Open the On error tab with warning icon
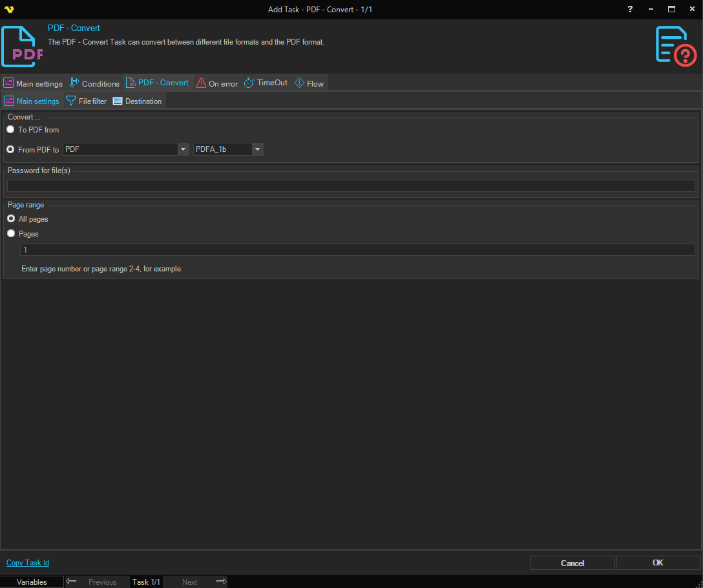703x588 pixels. (217, 83)
